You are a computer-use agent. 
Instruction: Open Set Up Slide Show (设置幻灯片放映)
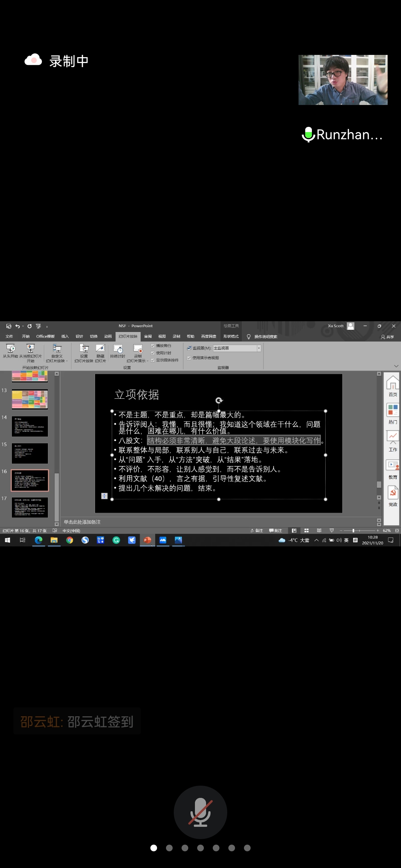click(84, 351)
